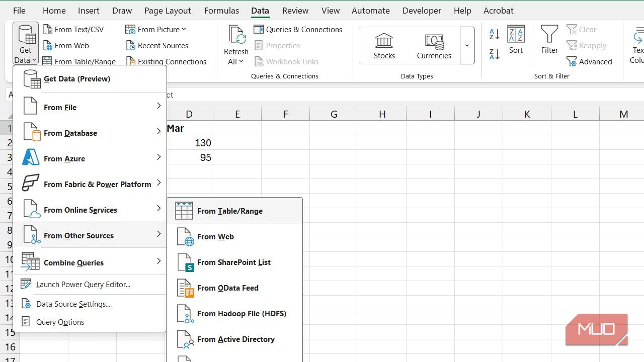Choose From Web in the submenu
Image resolution: width=644 pixels, height=362 pixels.
234,237
